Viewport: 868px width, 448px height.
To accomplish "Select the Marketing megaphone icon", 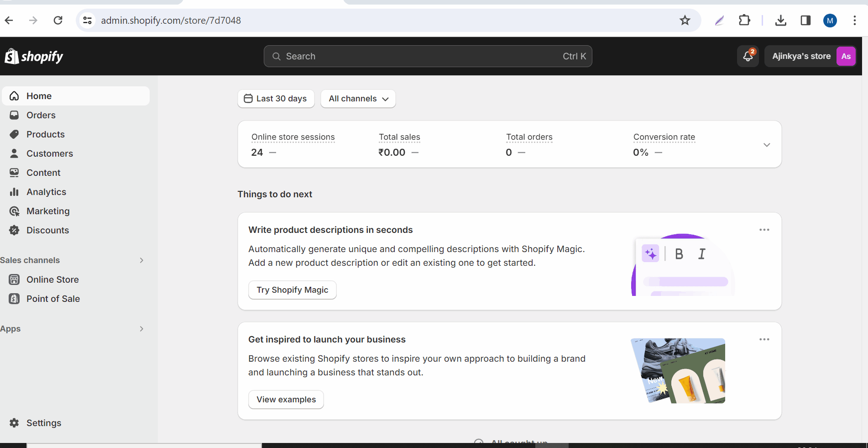I will click(x=14, y=211).
